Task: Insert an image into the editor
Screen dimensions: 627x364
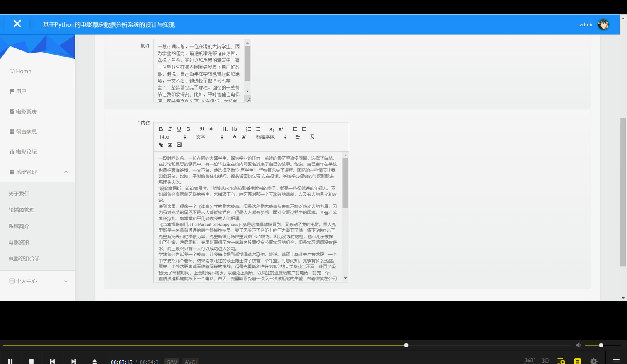Action: coord(170,145)
